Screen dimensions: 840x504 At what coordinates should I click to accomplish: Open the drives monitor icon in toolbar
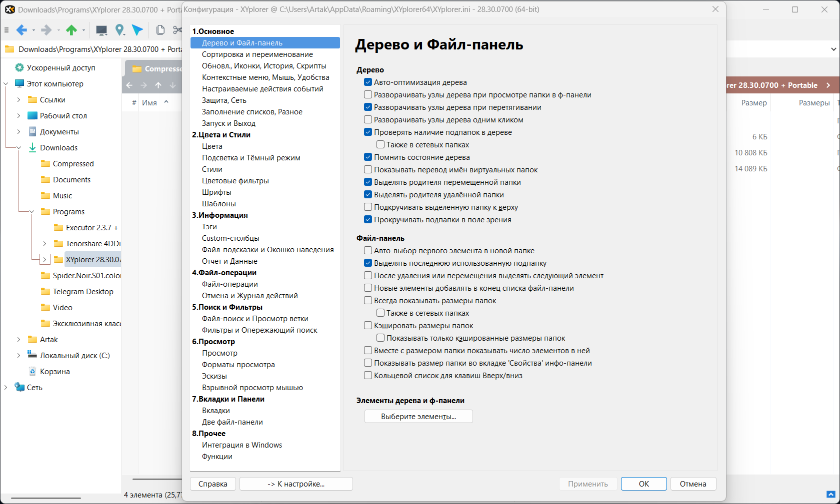tap(101, 30)
